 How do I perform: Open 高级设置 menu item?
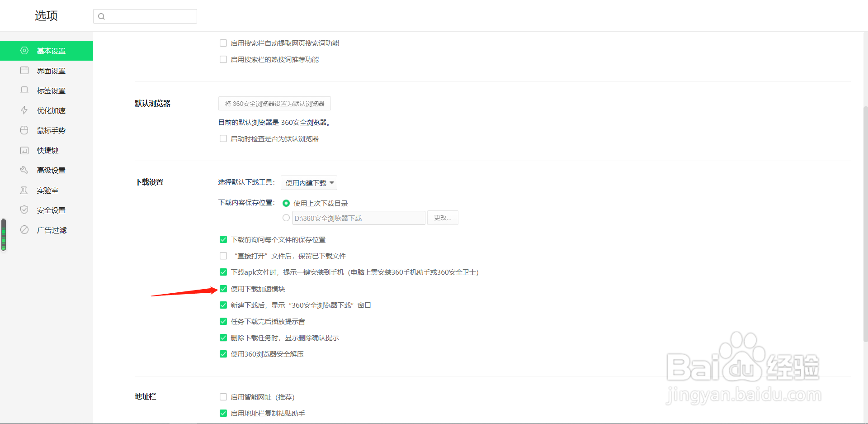[47, 170]
